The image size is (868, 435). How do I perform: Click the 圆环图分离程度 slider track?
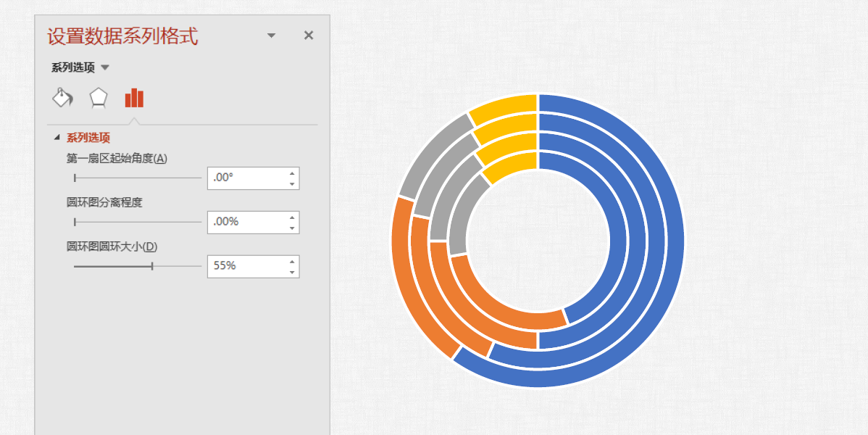[138, 222]
